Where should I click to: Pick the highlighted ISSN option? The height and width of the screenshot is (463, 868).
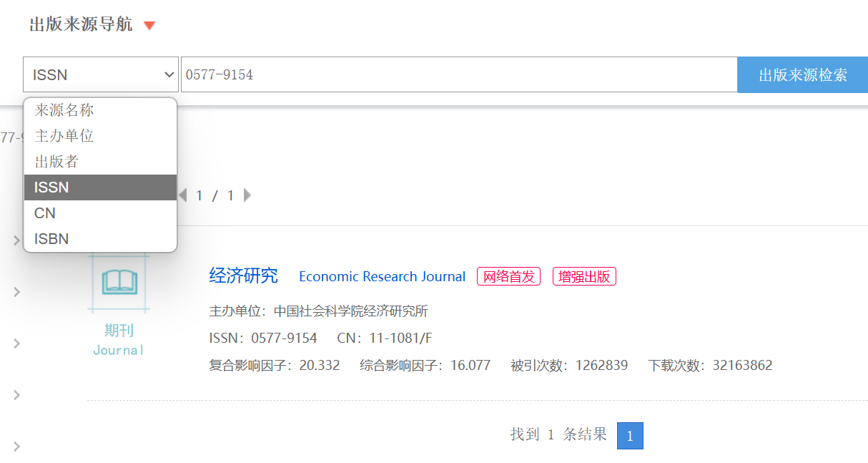click(100, 187)
